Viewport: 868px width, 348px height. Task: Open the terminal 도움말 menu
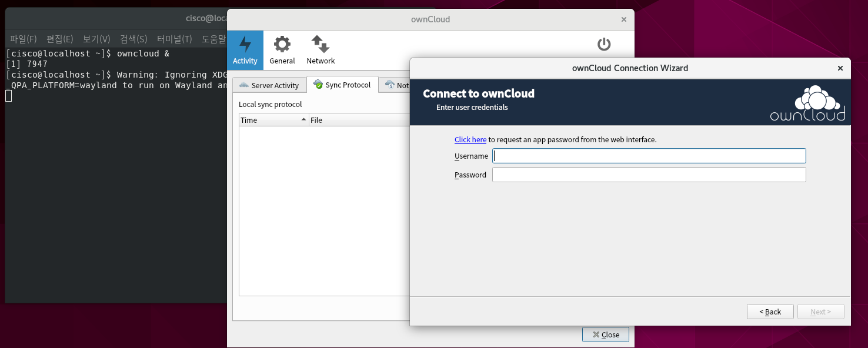213,39
